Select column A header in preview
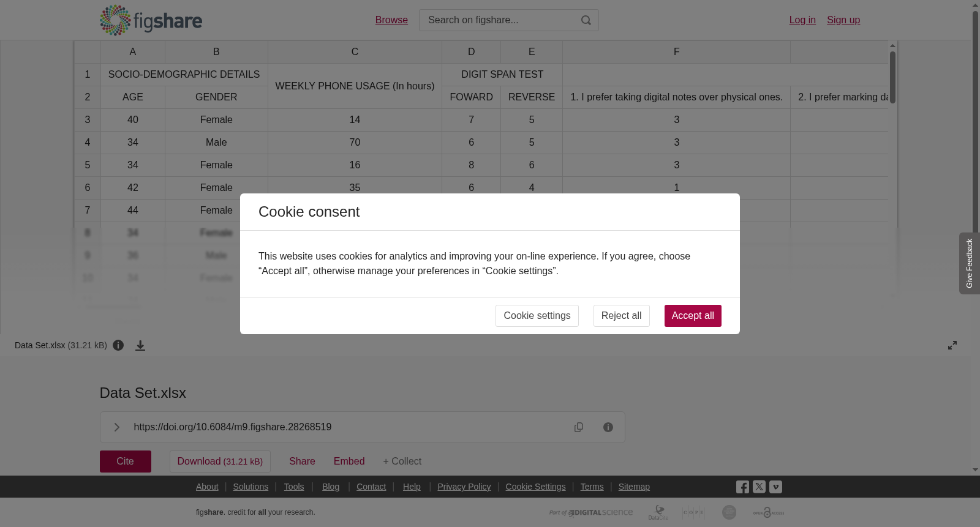980x527 pixels. (x=133, y=52)
